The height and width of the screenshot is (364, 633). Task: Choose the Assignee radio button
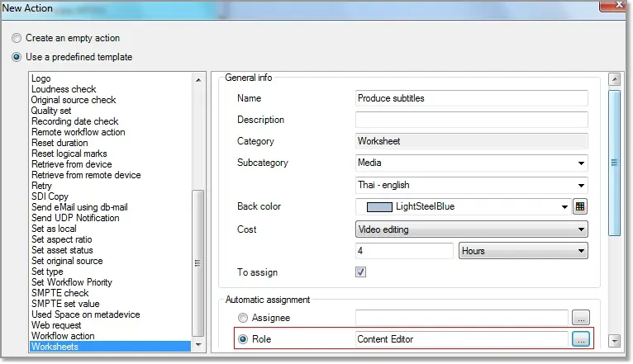click(242, 318)
